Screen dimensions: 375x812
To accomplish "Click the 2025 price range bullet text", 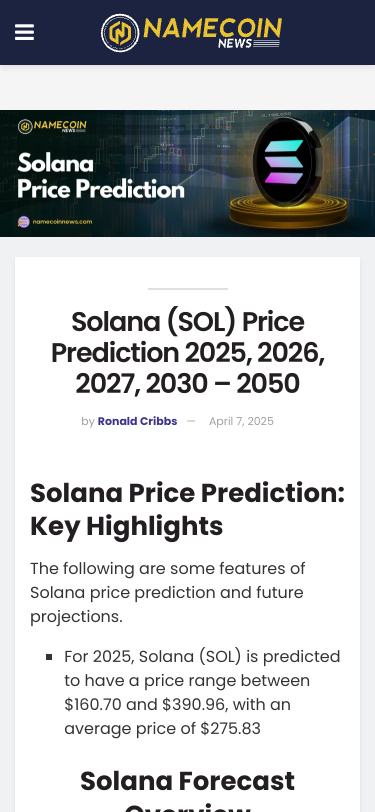I will (202, 692).
